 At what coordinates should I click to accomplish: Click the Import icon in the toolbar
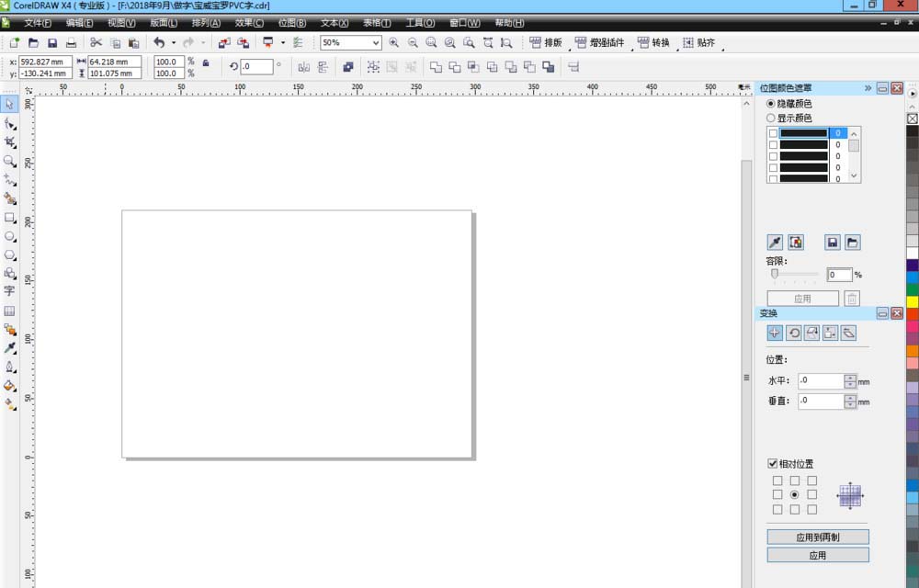pos(224,43)
